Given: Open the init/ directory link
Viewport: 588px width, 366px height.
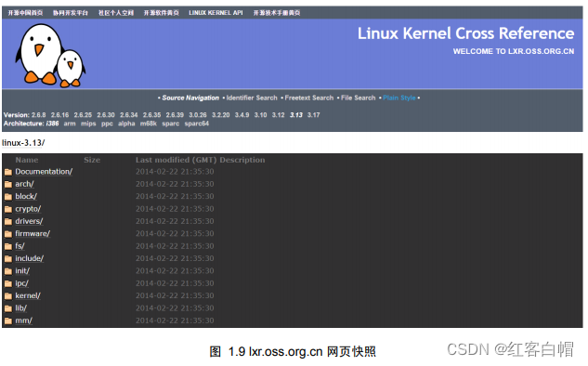Looking at the screenshot, I should click(22, 270).
